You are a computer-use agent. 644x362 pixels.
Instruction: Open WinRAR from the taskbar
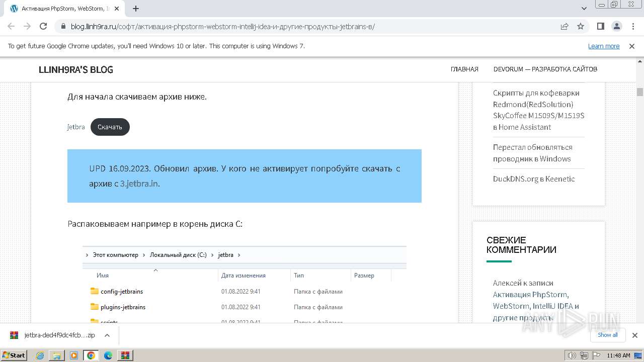125,355
